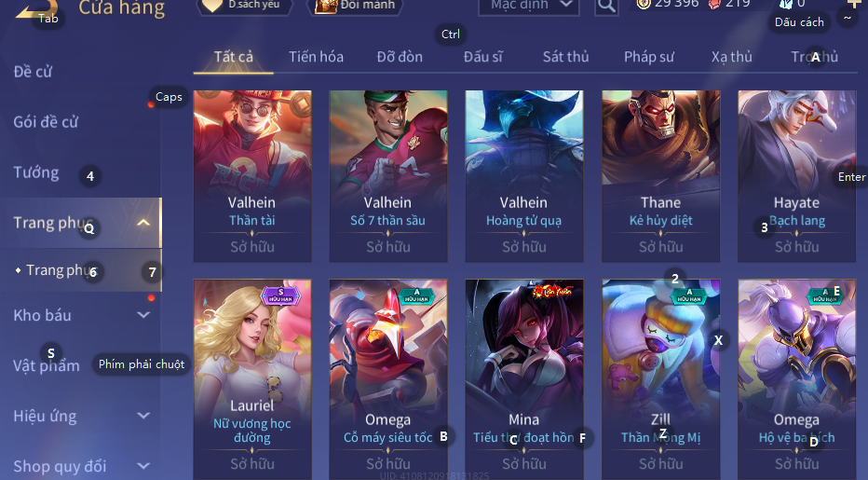Image resolution: width=868 pixels, height=480 pixels.
Task: Select the Mina Tiểu thư đoạt hồn card
Action: (x=524, y=379)
